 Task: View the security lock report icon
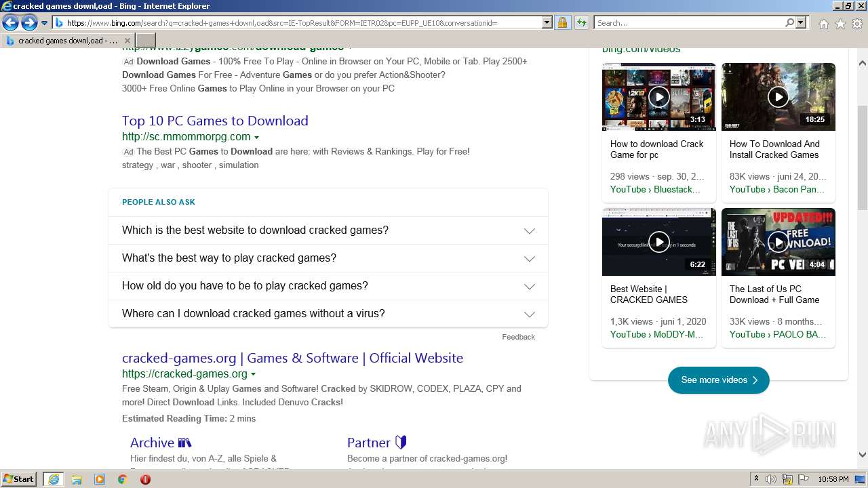point(562,23)
